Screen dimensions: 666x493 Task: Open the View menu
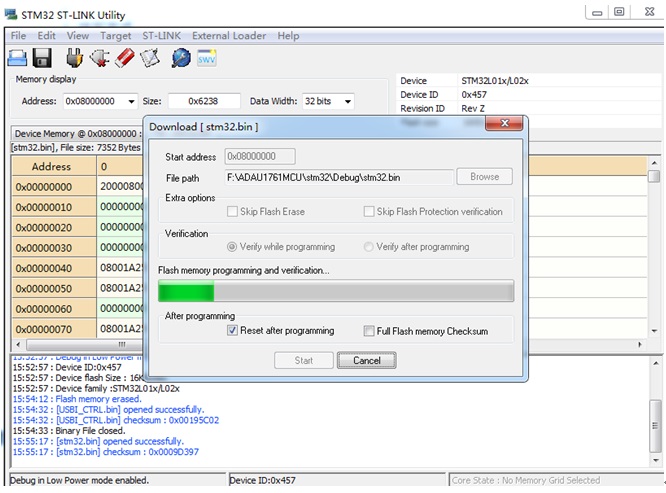click(78, 36)
